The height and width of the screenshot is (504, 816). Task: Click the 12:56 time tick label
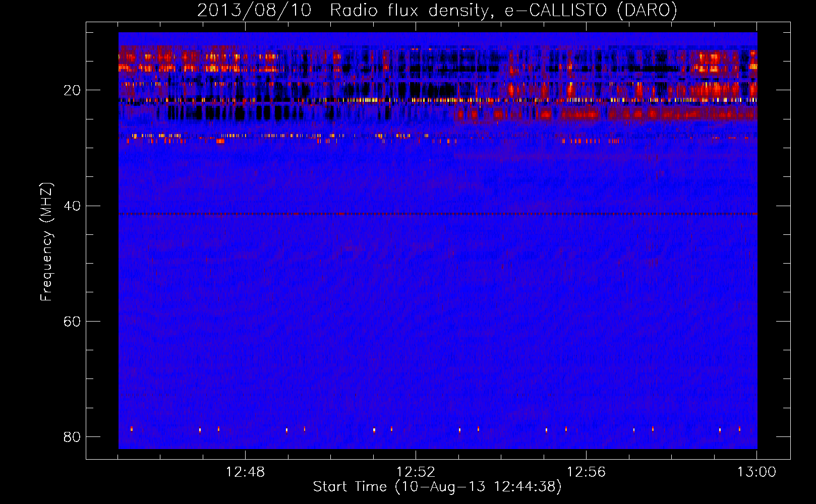tap(586, 472)
